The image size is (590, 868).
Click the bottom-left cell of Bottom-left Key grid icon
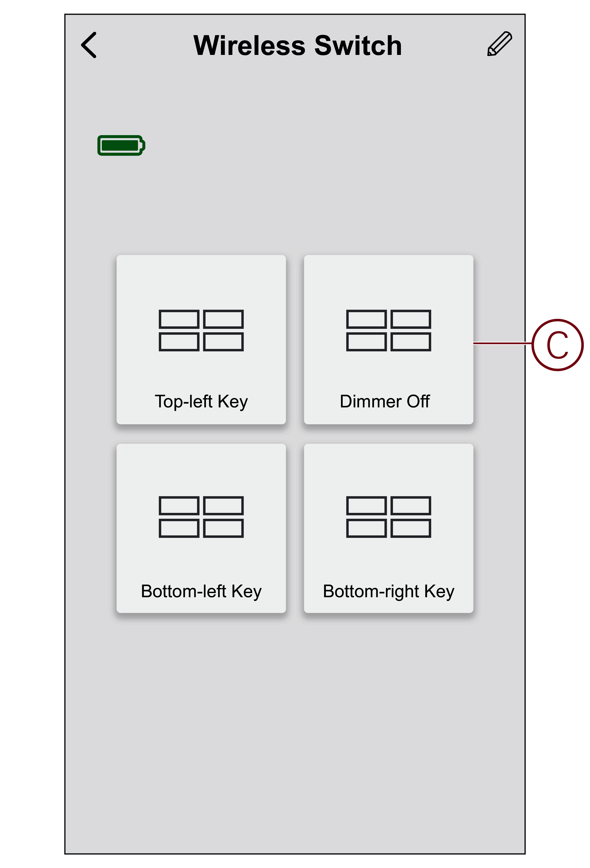[x=179, y=528]
